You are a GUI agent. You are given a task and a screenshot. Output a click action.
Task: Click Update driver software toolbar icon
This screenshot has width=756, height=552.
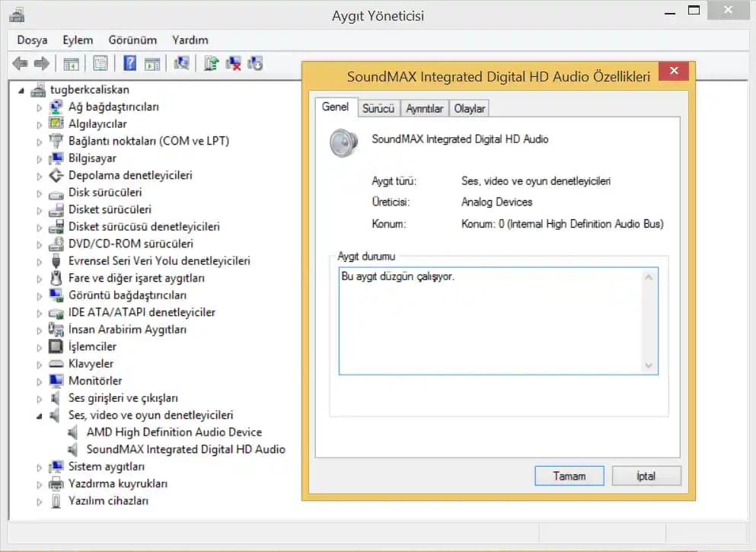point(212,64)
